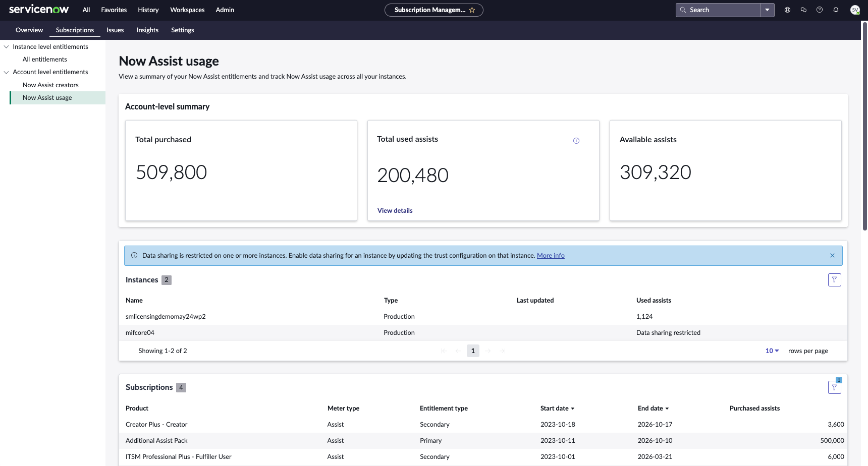The height and width of the screenshot is (466, 868).
Task: Go to last page of Instances
Action: coord(503,351)
